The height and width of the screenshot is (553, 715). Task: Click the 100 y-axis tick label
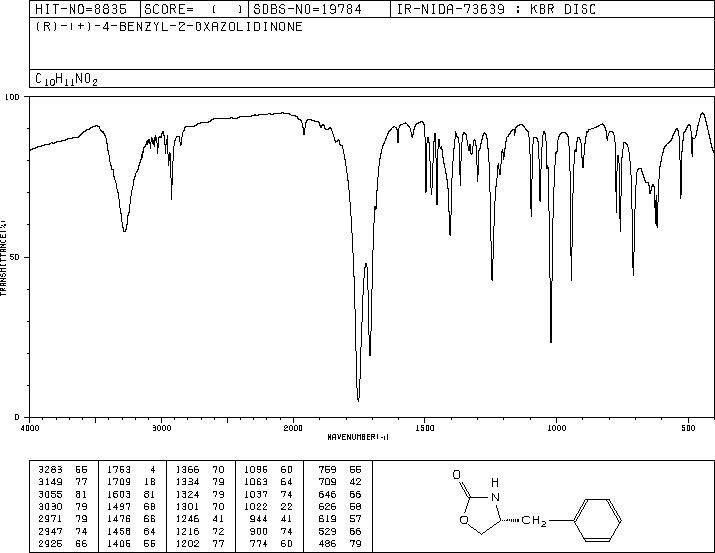(x=12, y=97)
